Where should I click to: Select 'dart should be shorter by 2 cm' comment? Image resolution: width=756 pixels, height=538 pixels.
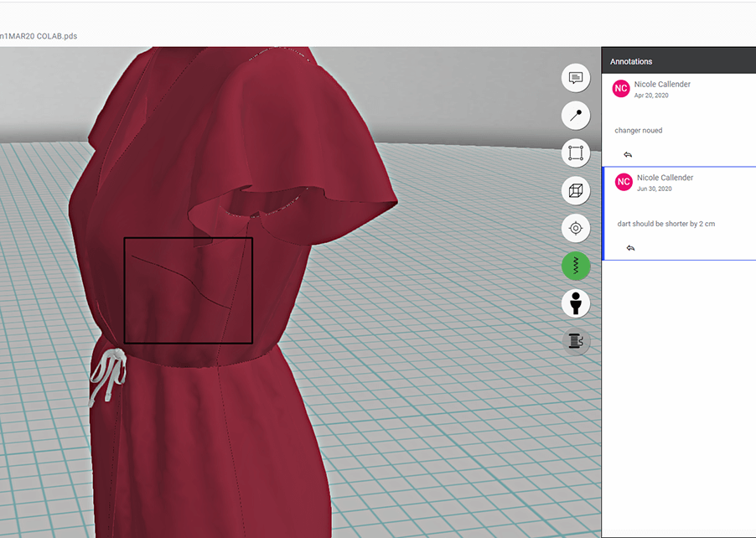[665, 224]
